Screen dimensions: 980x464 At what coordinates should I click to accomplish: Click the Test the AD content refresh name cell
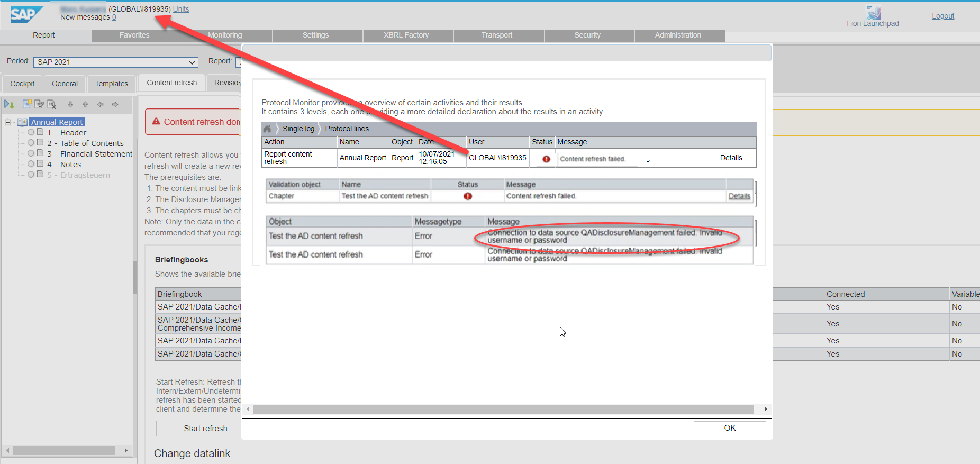point(385,196)
